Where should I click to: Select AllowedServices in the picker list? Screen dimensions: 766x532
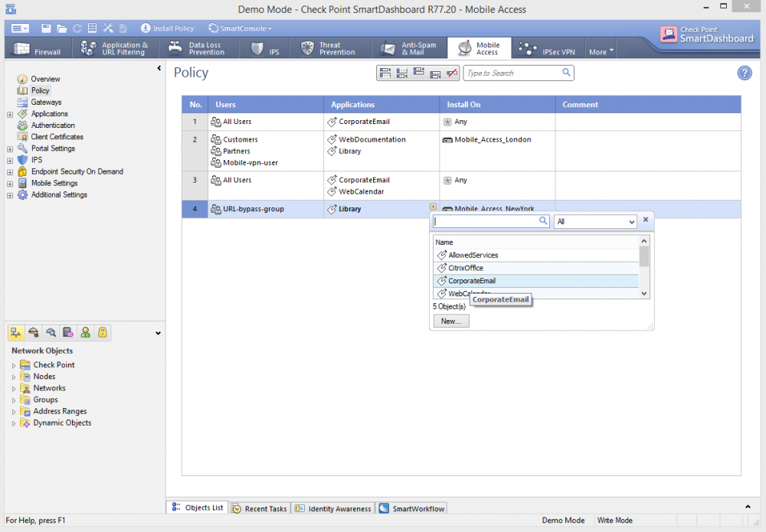coord(536,255)
